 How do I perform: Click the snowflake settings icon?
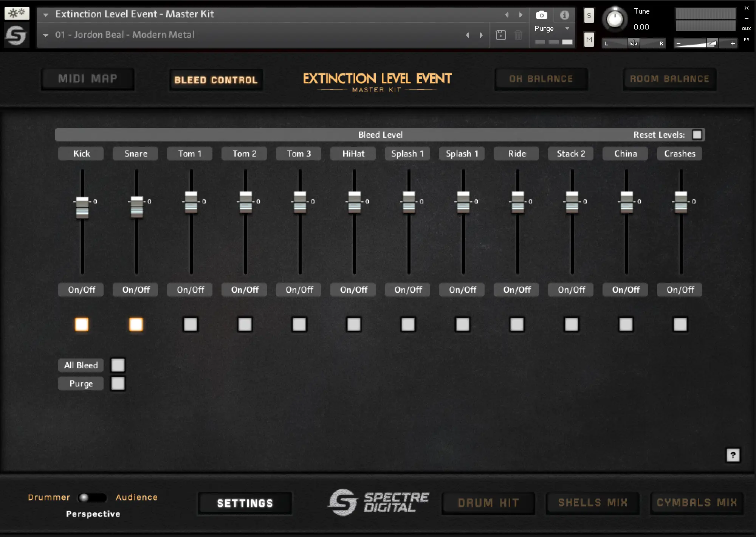click(x=17, y=13)
